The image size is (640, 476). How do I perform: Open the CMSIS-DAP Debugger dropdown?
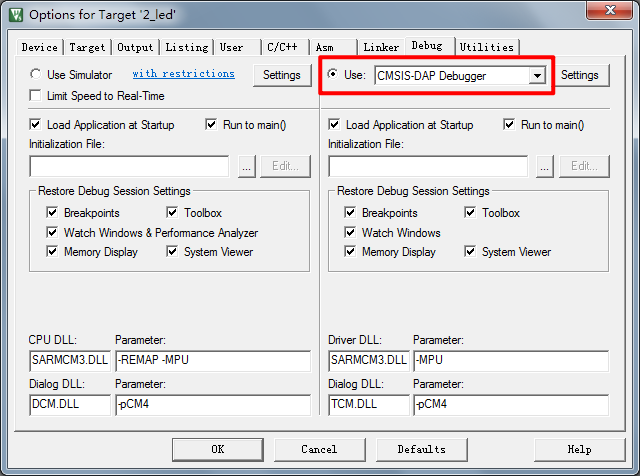537,76
